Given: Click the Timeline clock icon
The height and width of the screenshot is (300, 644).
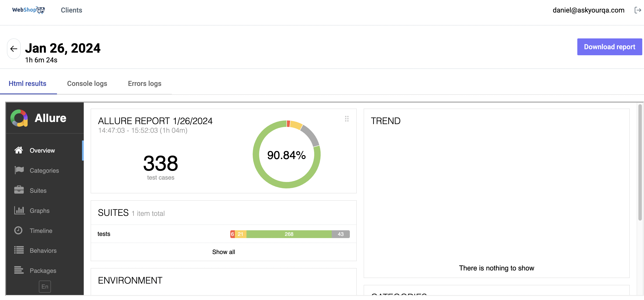Looking at the screenshot, I should point(18,230).
